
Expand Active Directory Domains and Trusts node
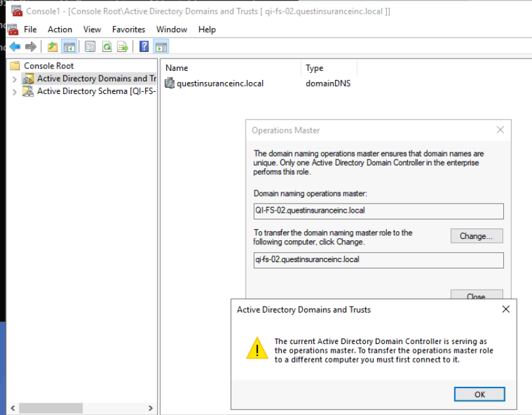pos(14,79)
